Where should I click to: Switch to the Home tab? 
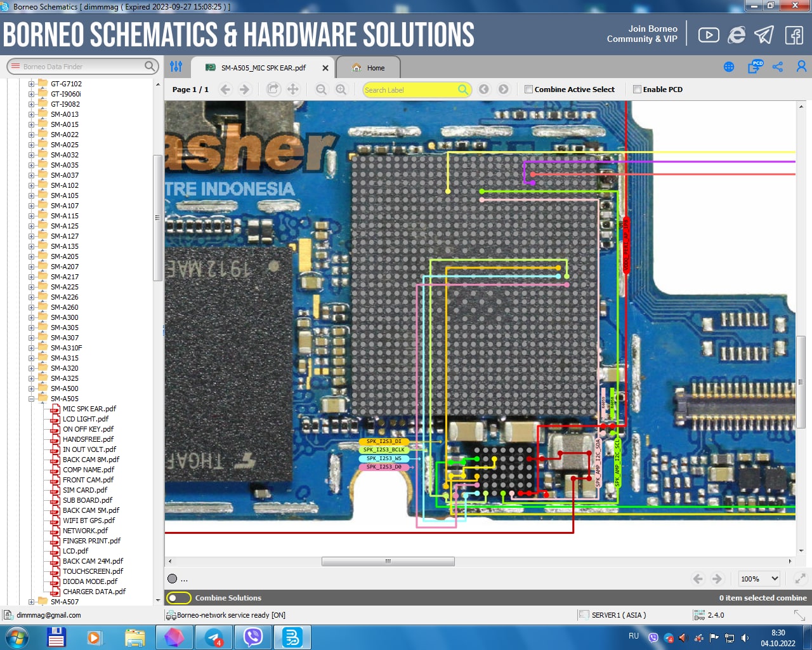pyautogui.click(x=368, y=68)
